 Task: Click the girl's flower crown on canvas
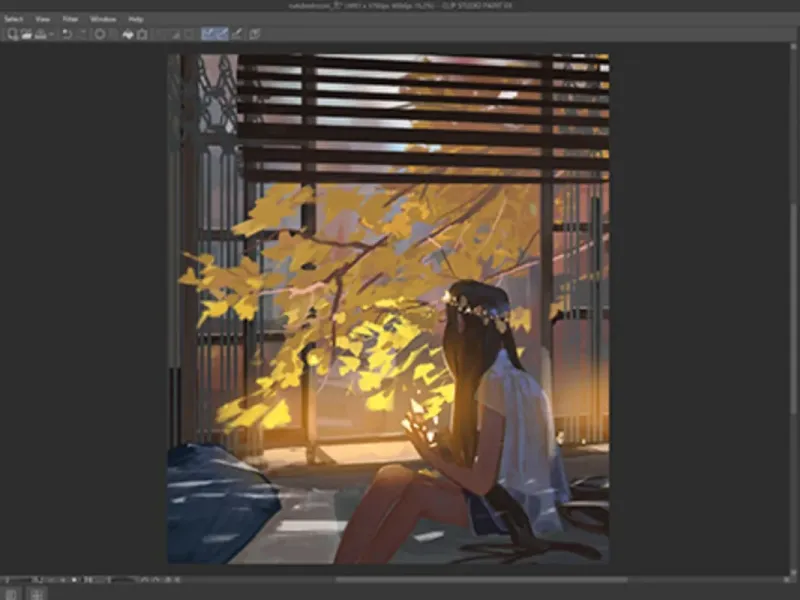coord(477,310)
